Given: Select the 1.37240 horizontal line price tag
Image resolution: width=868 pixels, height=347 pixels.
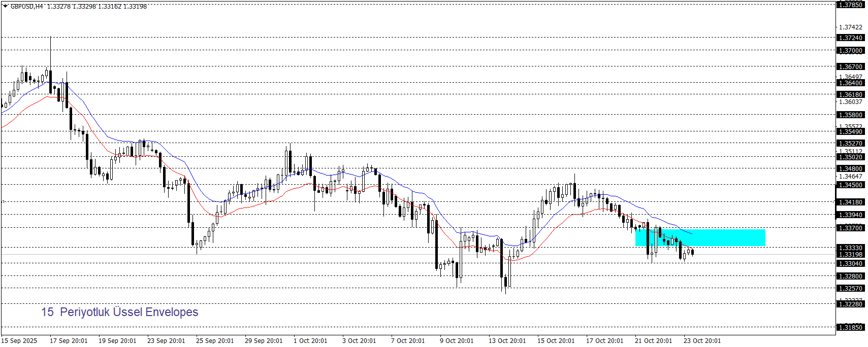Looking at the screenshot, I should pyautogui.click(x=850, y=38).
